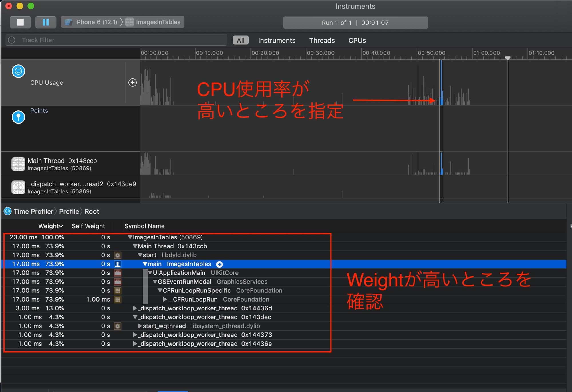Click the CPU Usage instrument icon
Viewport: 572px width, 392px height.
18,71
